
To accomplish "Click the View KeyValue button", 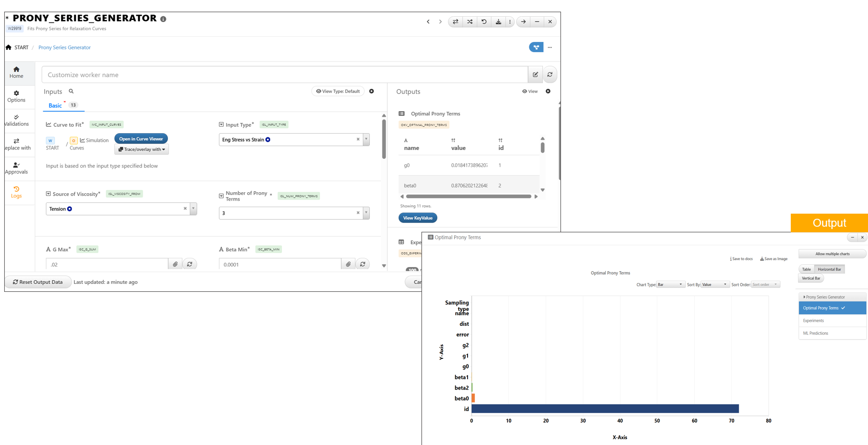I will (x=417, y=218).
